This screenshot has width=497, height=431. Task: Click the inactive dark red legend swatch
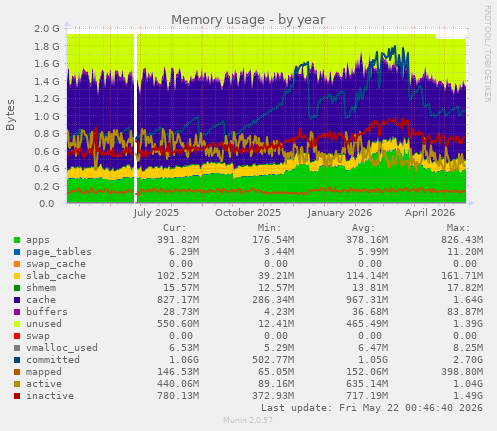coord(17,396)
